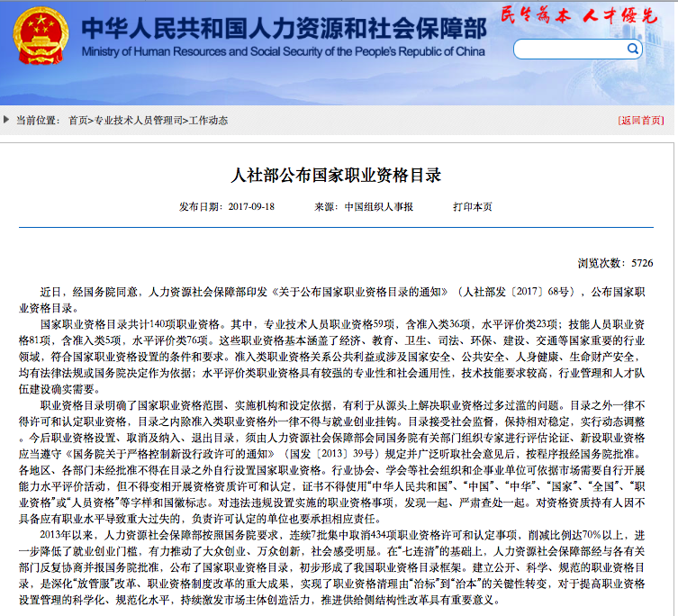This screenshot has height=616, width=678.
Task: Open the 专业技术人员管理司 breadcrumb link
Action: [139, 121]
